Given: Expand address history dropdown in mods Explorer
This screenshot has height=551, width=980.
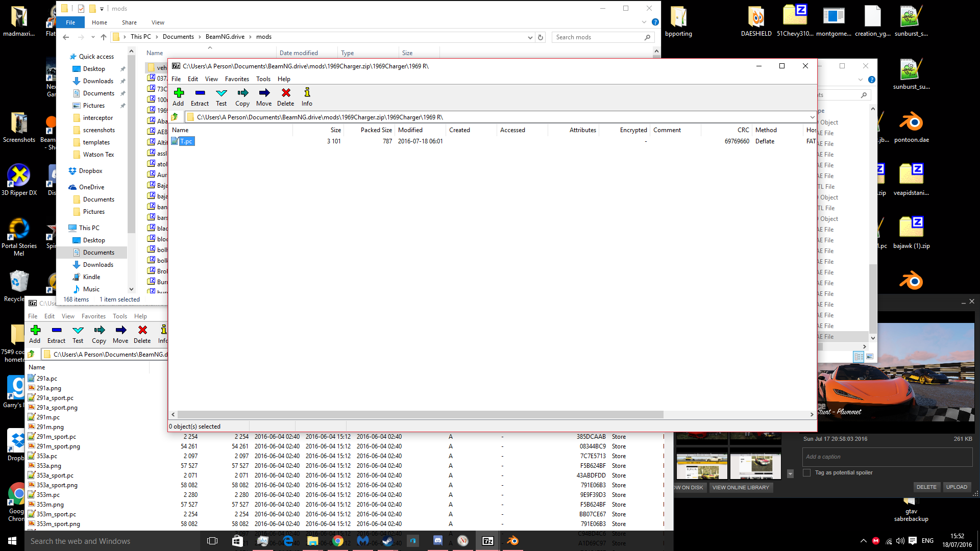Looking at the screenshot, I should pos(530,37).
